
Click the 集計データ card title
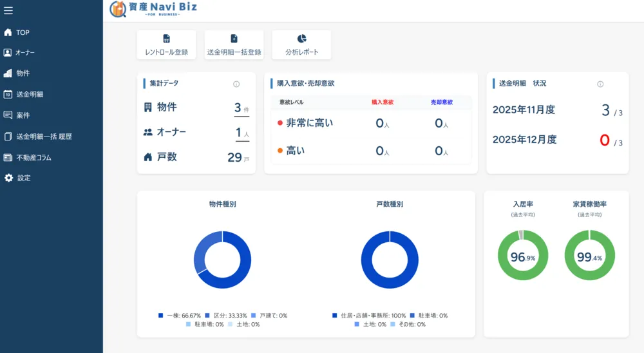pos(164,84)
